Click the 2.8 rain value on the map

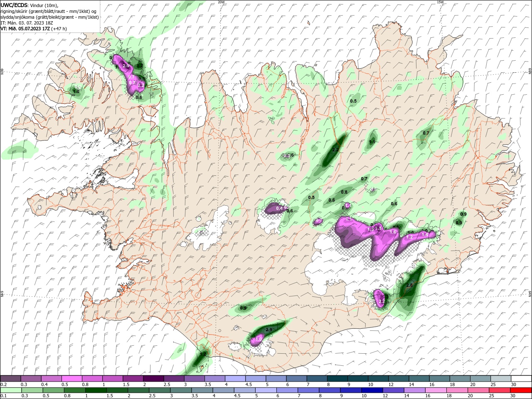[x=409, y=286]
